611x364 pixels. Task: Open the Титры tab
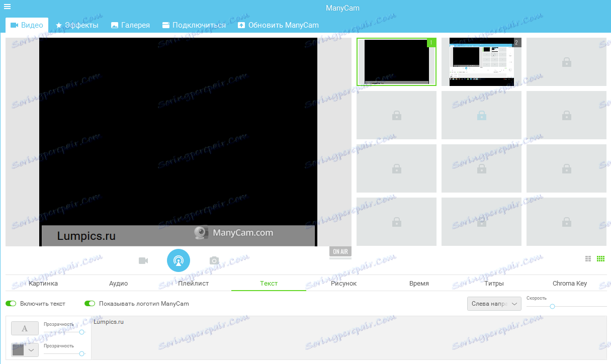(x=494, y=284)
